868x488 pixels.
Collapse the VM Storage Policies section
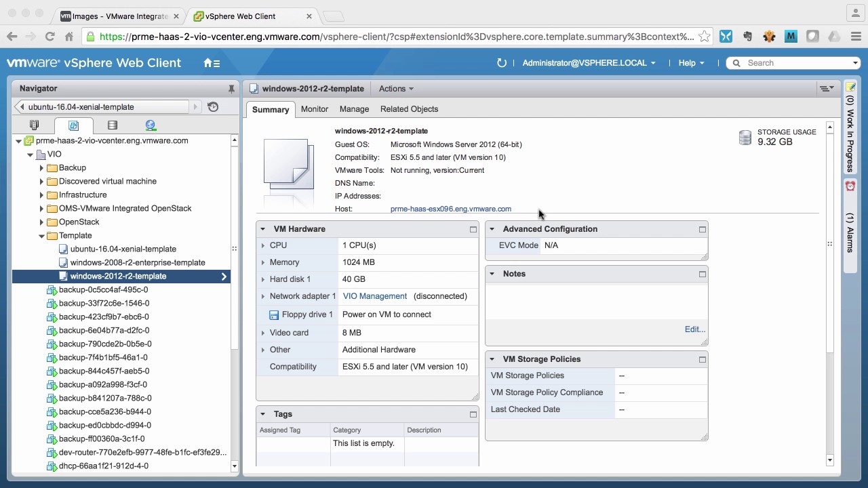click(x=492, y=359)
